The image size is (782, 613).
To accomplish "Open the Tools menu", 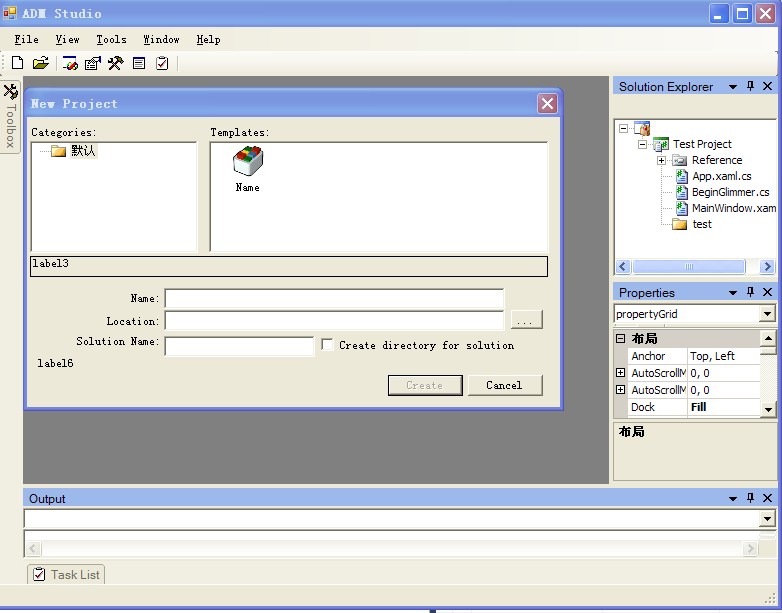I will [111, 39].
